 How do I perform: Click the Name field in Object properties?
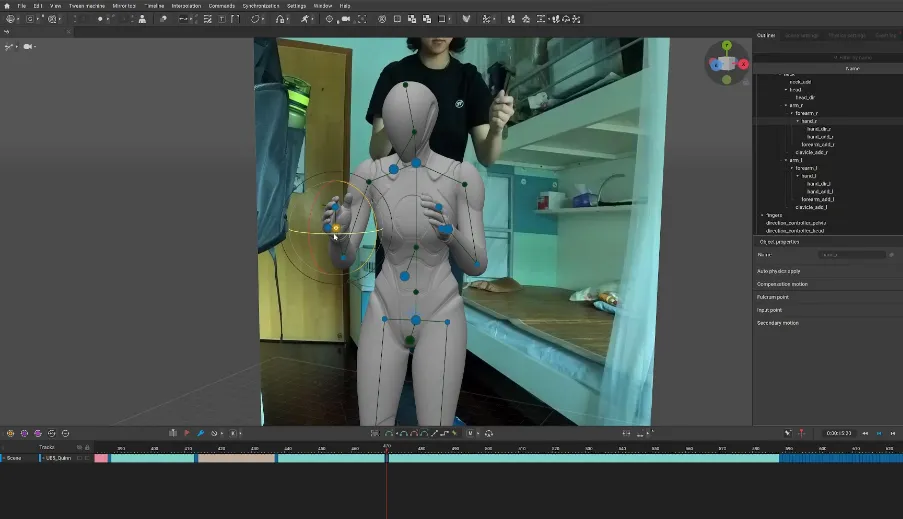point(852,255)
